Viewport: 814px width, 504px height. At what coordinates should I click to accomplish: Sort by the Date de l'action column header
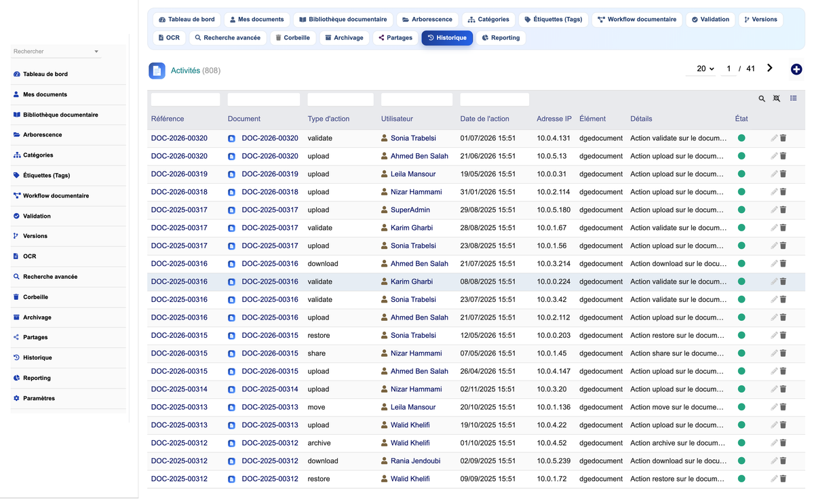[x=484, y=119]
